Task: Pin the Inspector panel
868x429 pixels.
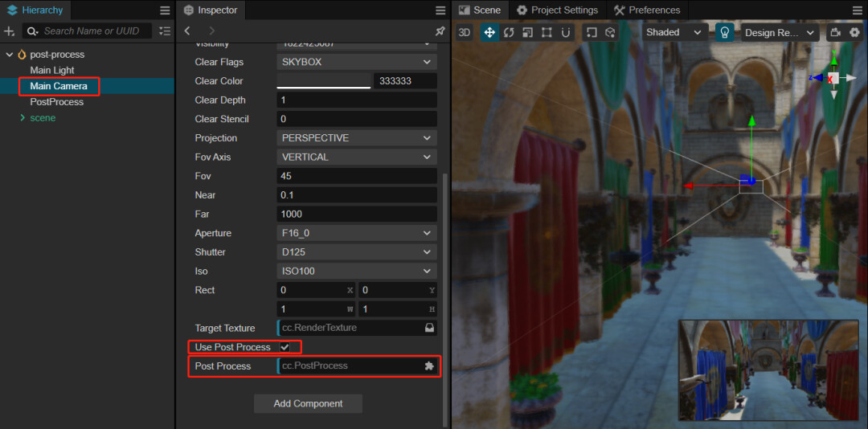Action: [440, 31]
